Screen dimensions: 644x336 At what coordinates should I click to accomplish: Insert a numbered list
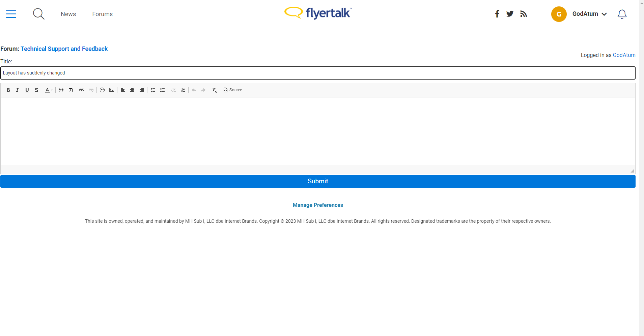[x=153, y=90]
